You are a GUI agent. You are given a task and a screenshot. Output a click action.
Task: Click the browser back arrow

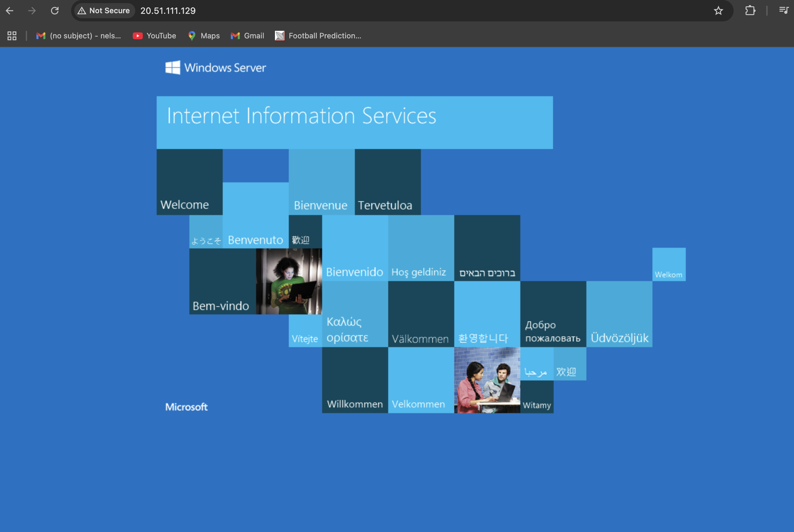coord(9,11)
